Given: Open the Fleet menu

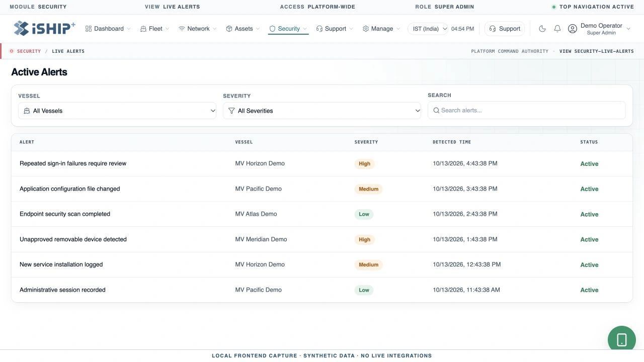Looking at the screenshot, I should tap(155, 29).
